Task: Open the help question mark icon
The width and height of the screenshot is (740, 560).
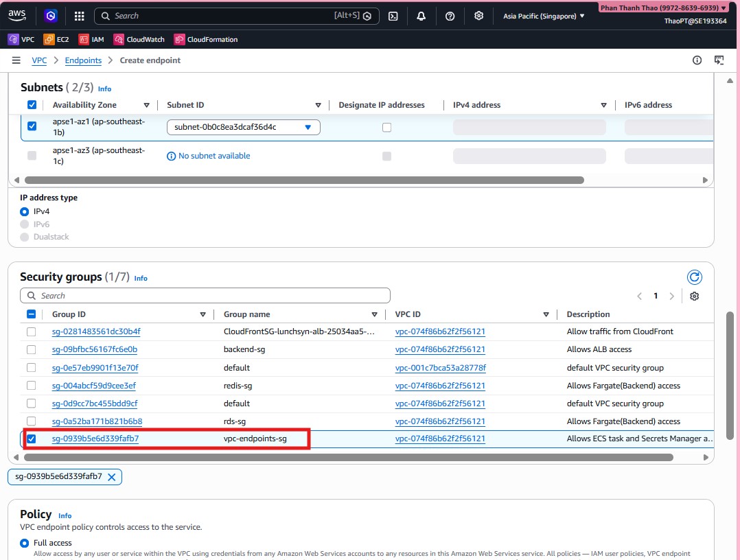Action: coord(450,16)
